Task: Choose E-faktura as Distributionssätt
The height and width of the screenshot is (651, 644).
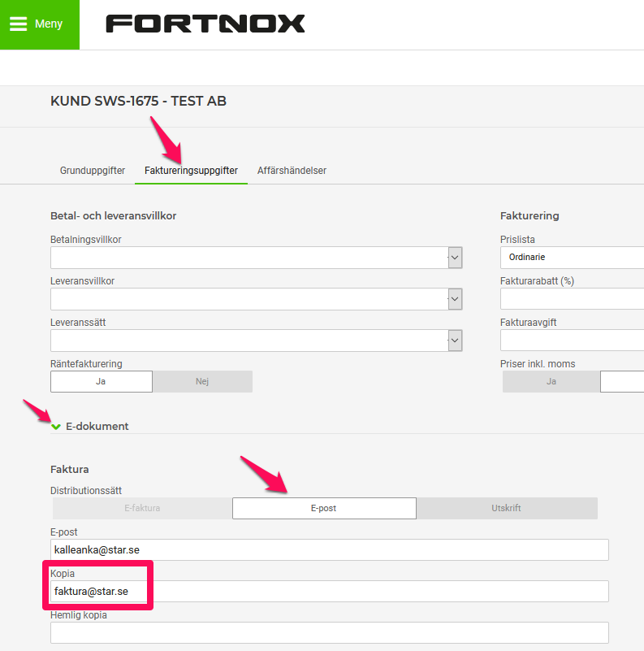Action: coord(142,508)
